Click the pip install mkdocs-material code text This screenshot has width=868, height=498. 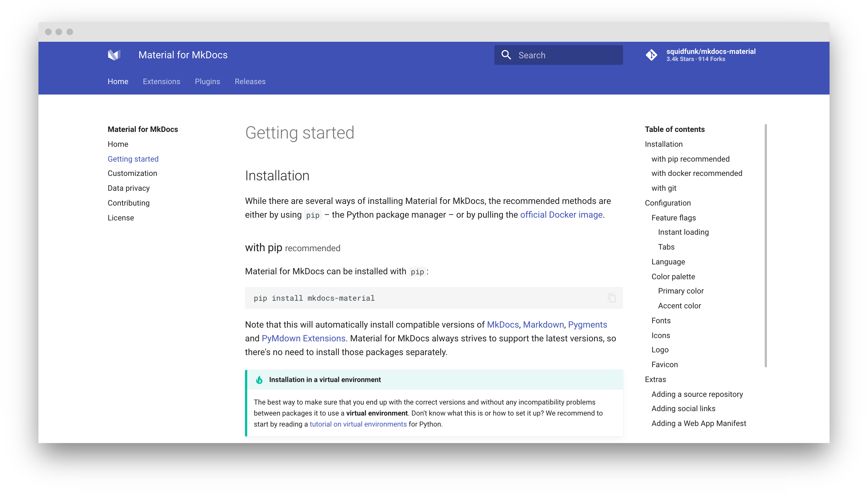click(x=314, y=298)
